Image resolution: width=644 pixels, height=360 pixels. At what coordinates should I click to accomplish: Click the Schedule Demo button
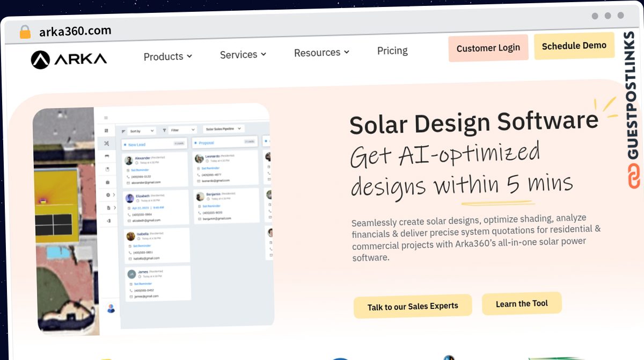tap(574, 46)
